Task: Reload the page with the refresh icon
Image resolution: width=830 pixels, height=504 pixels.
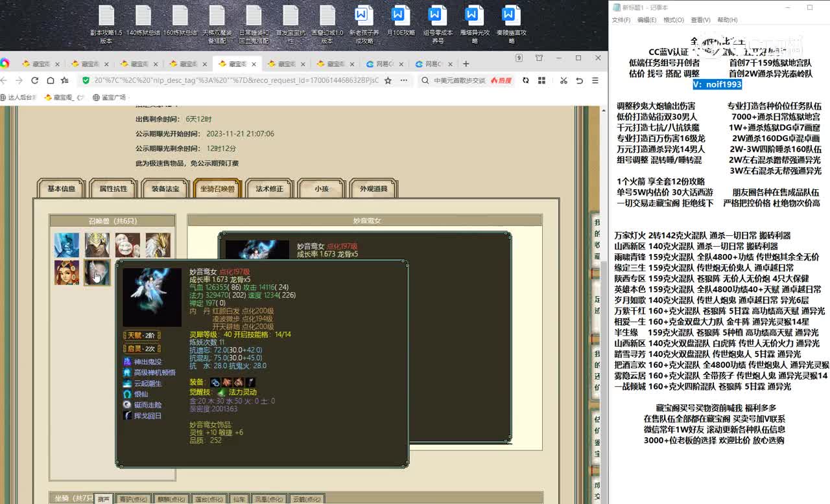Action: [x=35, y=80]
